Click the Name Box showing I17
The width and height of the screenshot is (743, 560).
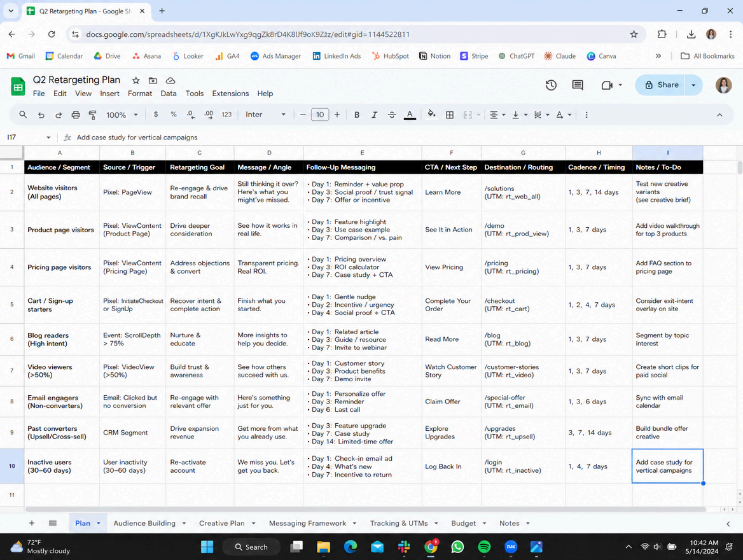pyautogui.click(x=29, y=137)
